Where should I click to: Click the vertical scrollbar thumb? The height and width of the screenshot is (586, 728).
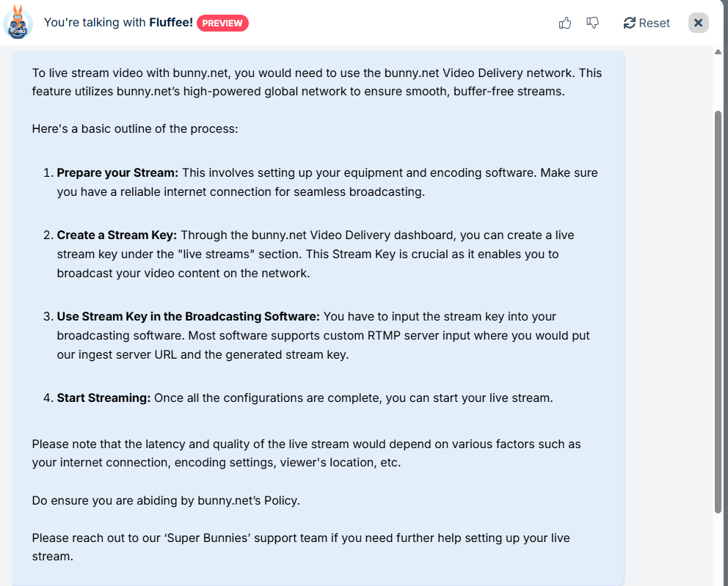(x=718, y=312)
